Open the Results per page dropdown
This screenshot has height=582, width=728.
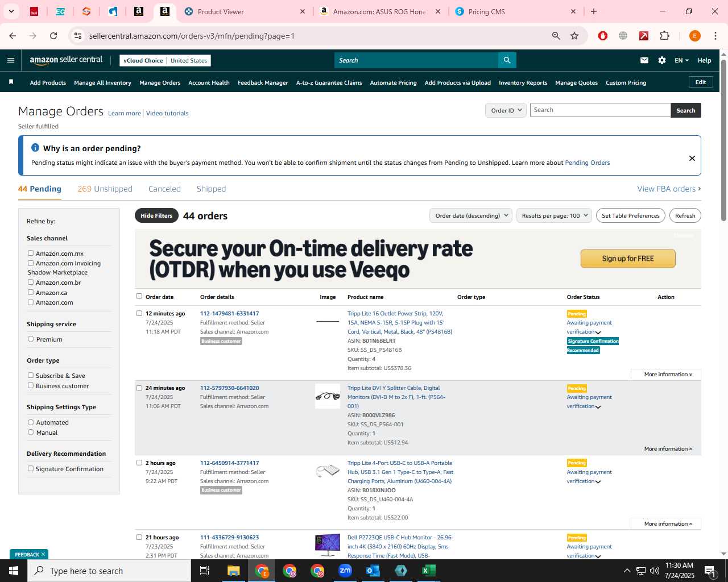click(554, 215)
